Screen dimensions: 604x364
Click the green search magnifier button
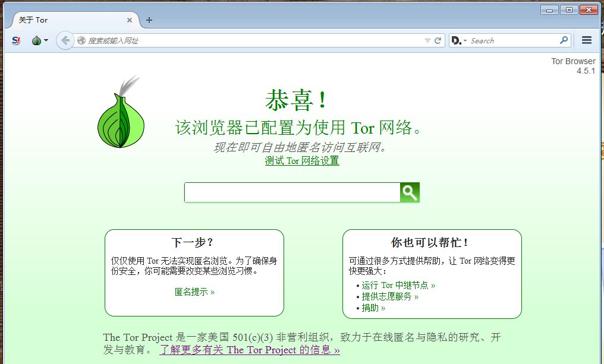pyautogui.click(x=410, y=192)
